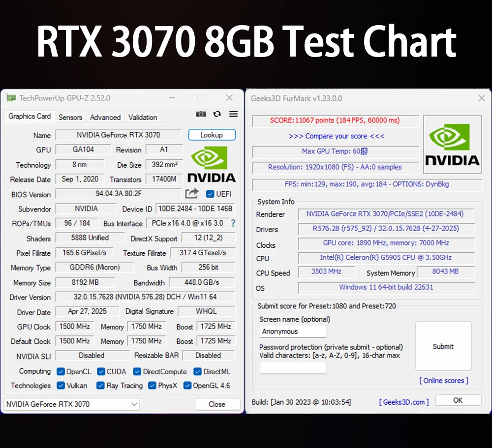Switch to the Sensors tab
The image size is (492, 448).
[x=70, y=117]
